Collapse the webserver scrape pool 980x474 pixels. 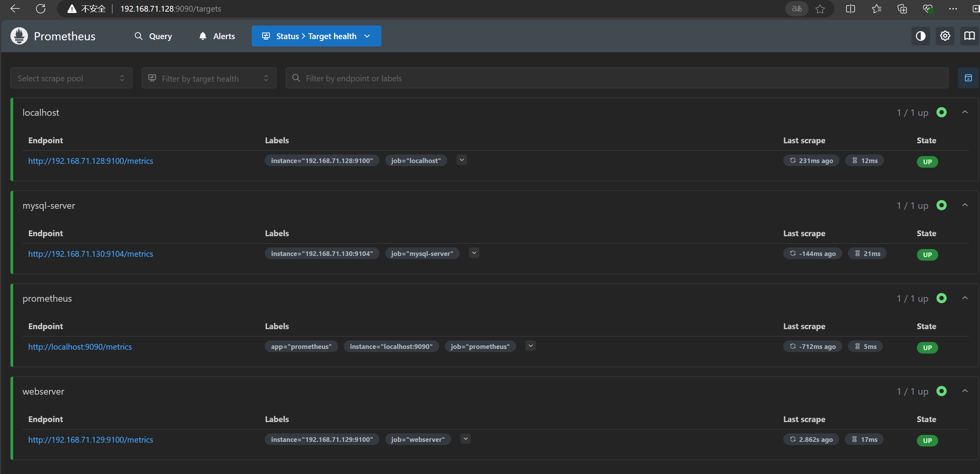(x=965, y=391)
